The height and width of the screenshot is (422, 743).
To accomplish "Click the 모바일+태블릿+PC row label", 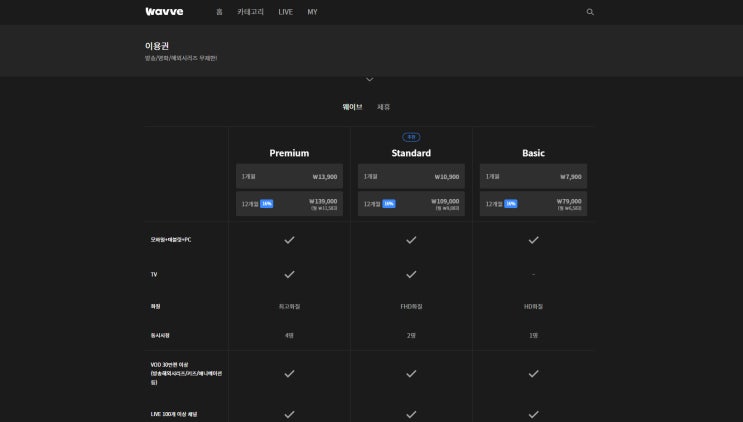I will pyautogui.click(x=171, y=240).
